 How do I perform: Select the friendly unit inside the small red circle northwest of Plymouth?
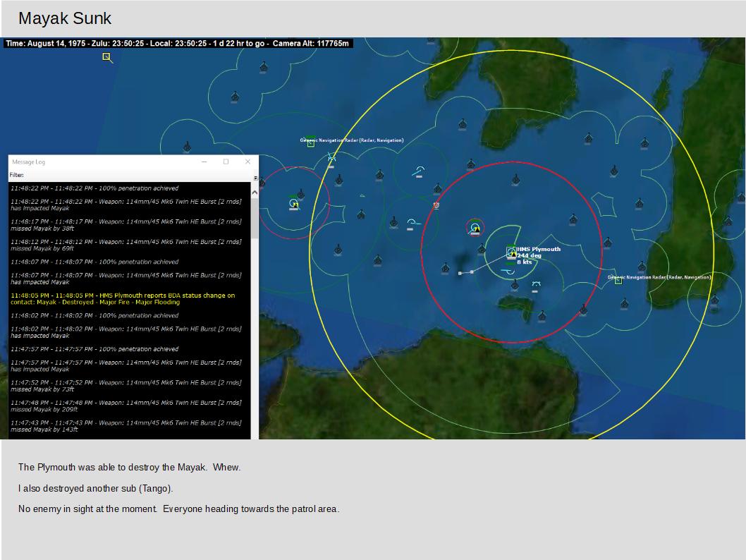[475, 229]
